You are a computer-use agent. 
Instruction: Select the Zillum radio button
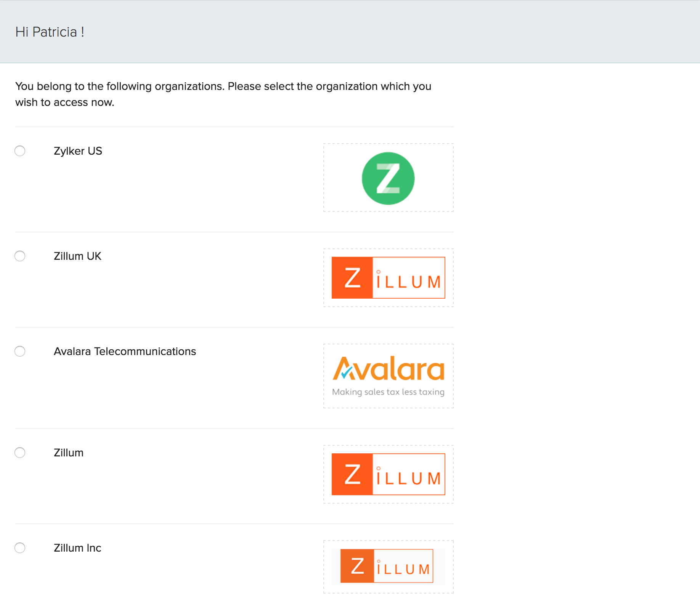pyautogui.click(x=20, y=453)
